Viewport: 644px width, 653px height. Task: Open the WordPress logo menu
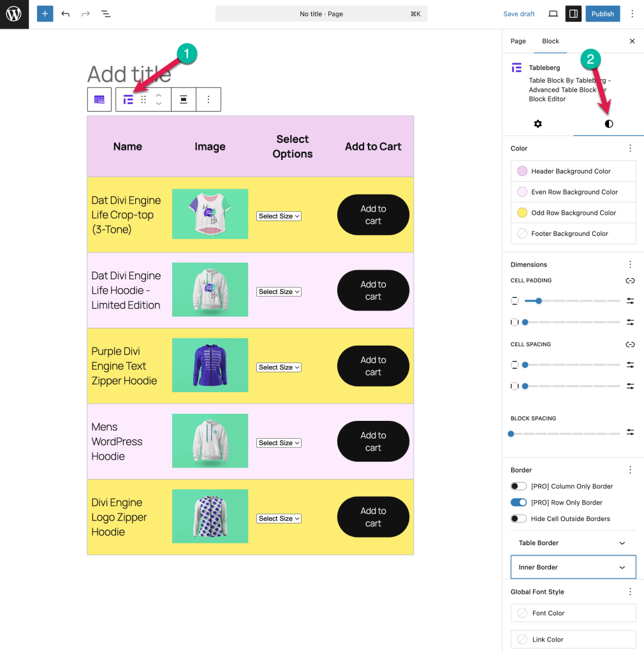[x=14, y=14]
